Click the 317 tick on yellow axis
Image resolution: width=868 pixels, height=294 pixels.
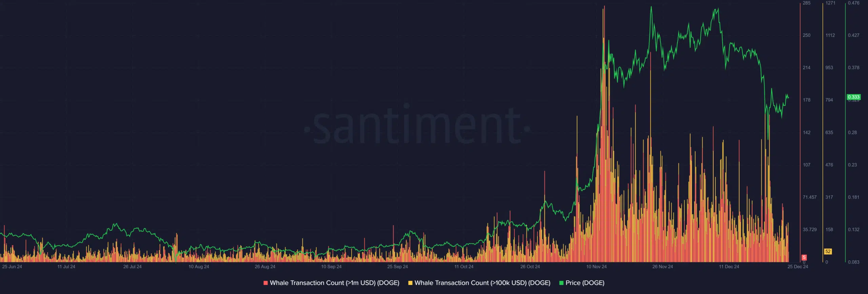pyautogui.click(x=829, y=197)
